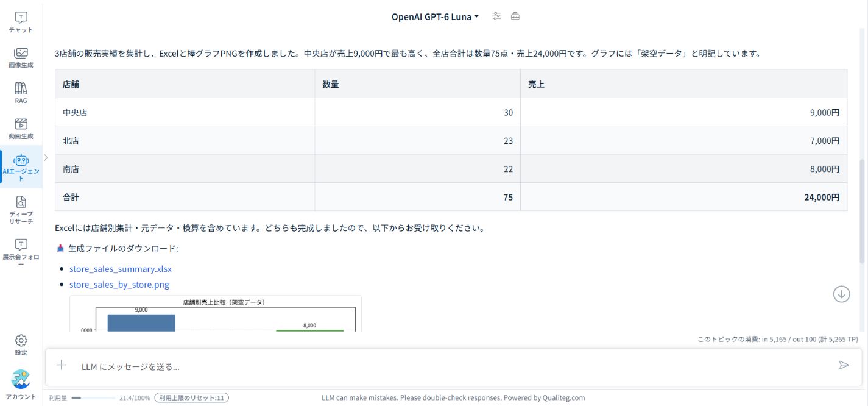Image resolution: width=868 pixels, height=406 pixels.
Task: Open the OpenAI GPT-6 Luna model dropdown
Action: point(435,16)
